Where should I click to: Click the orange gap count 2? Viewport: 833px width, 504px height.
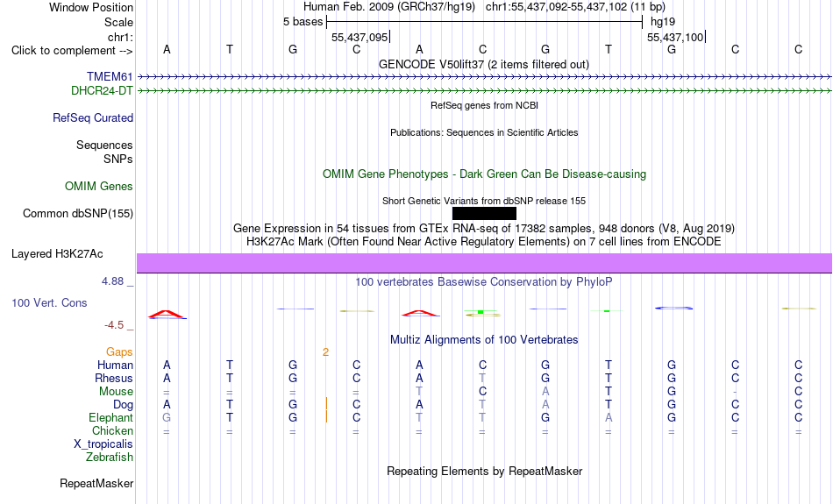325,352
